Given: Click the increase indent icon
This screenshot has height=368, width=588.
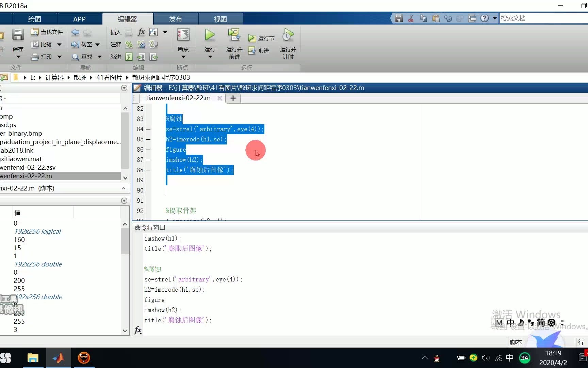Looking at the screenshot, I should [x=141, y=57].
